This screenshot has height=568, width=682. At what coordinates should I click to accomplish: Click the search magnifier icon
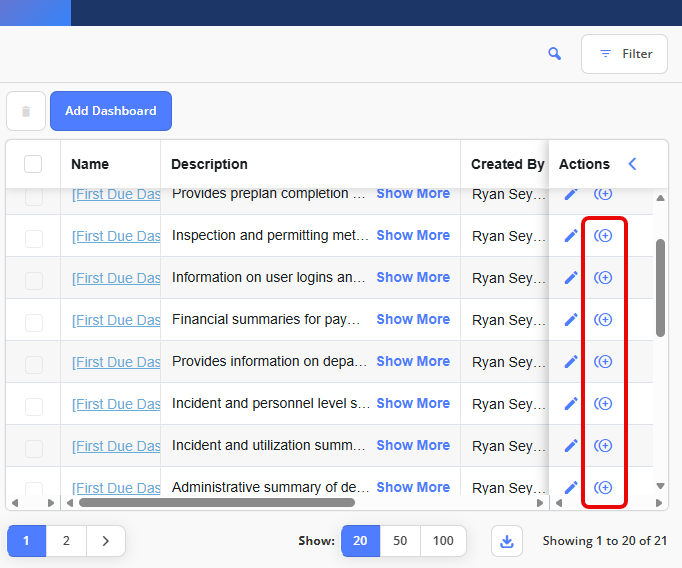[555, 54]
